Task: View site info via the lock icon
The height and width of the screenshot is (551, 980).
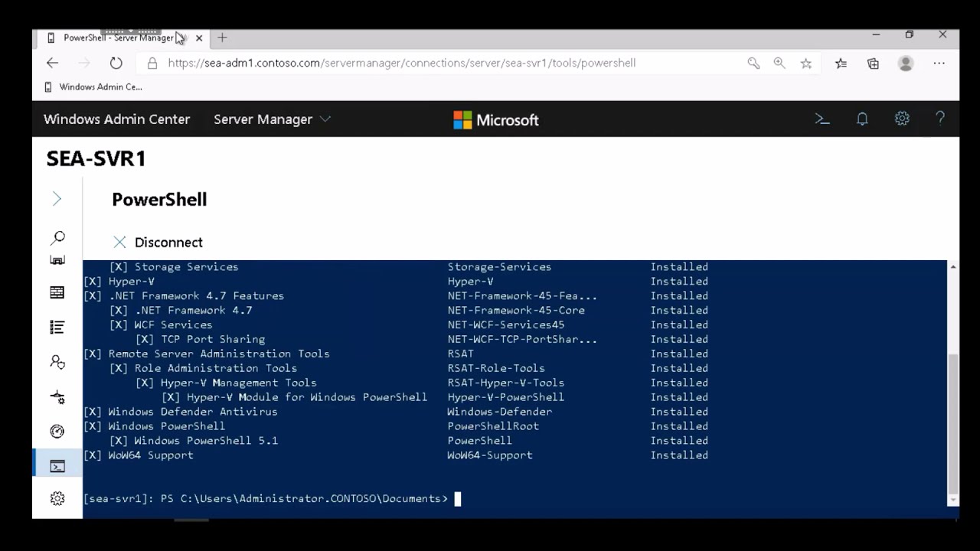Action: (152, 64)
